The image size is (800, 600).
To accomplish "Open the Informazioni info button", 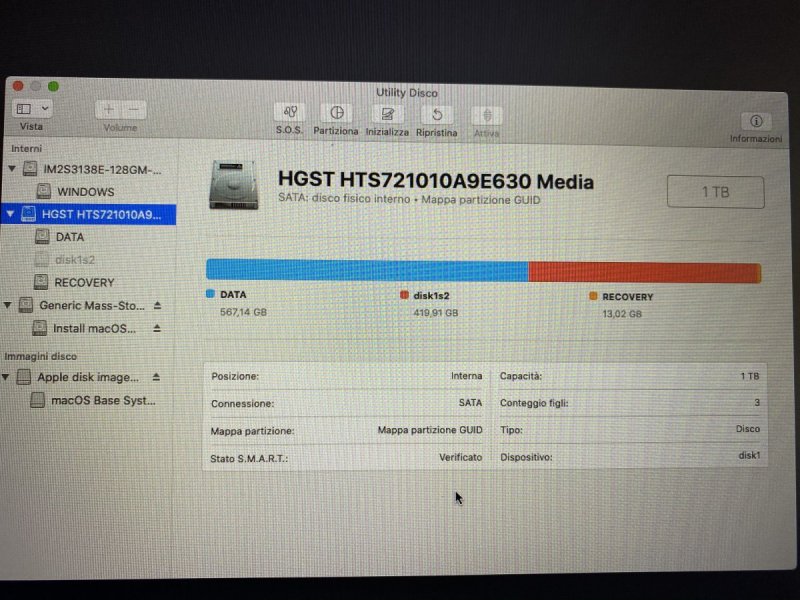I will [x=756, y=121].
